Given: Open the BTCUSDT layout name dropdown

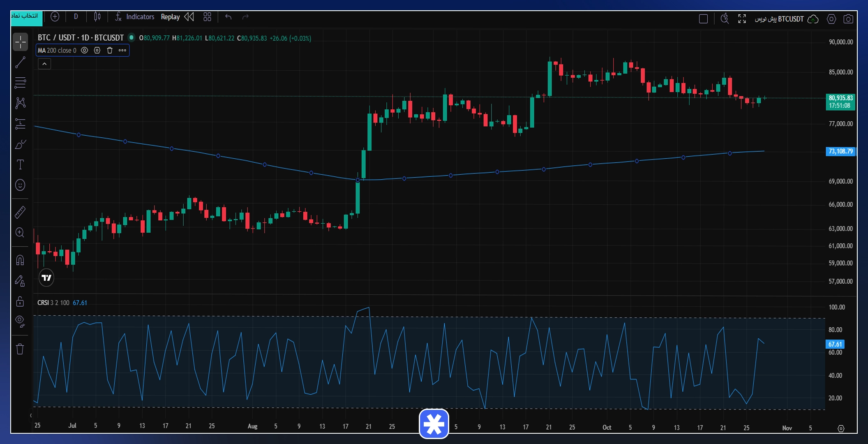Looking at the screenshot, I should (779, 19).
